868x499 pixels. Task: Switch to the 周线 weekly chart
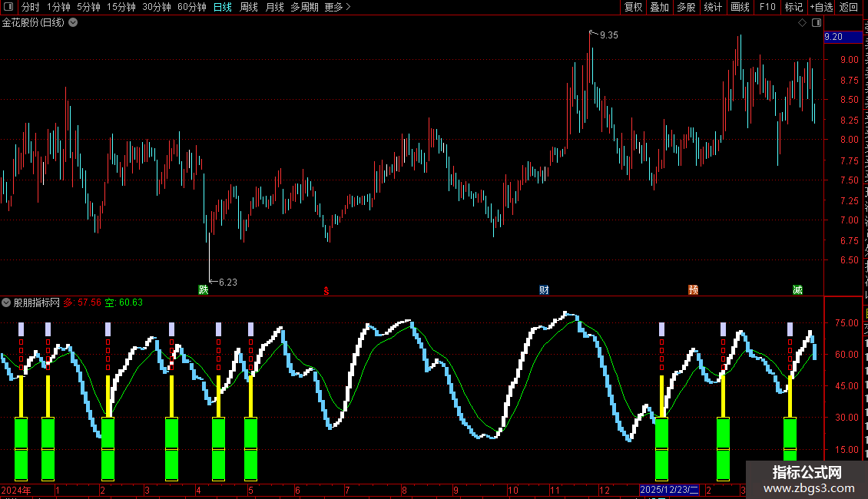[249, 7]
